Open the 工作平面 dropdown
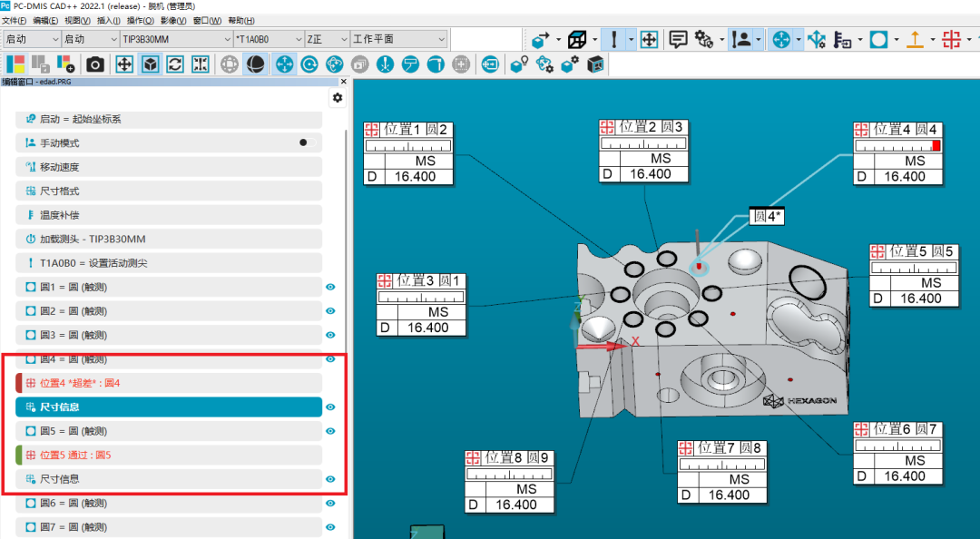This screenshot has height=539, width=980. [x=398, y=39]
